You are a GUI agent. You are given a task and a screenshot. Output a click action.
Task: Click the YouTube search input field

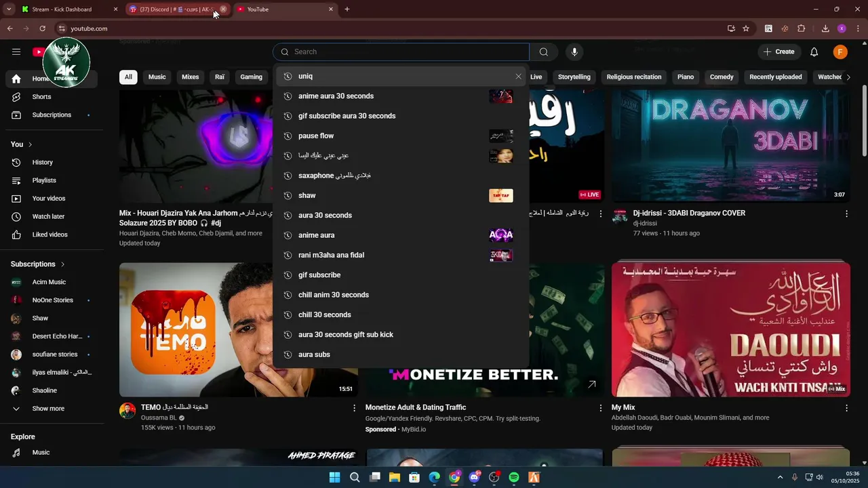pyautogui.click(x=401, y=52)
